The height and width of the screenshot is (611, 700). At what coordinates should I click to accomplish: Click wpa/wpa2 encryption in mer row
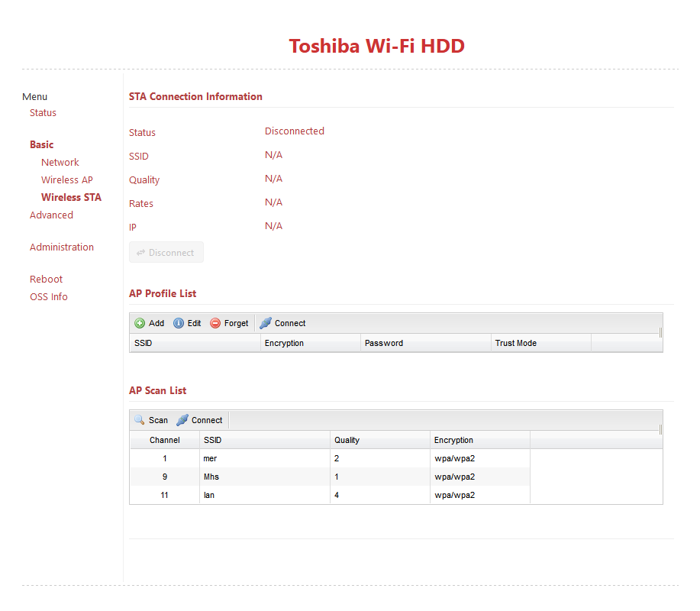454,458
